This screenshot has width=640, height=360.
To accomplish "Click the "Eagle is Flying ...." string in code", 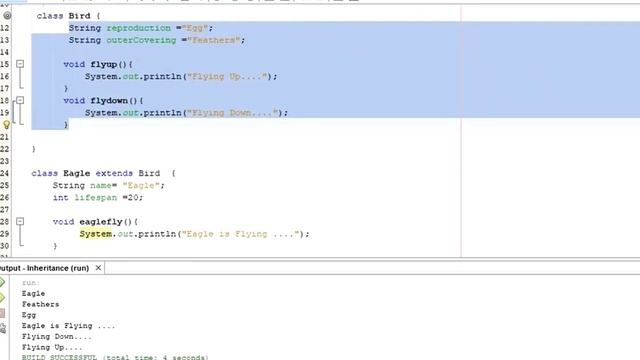I will click(241, 234).
